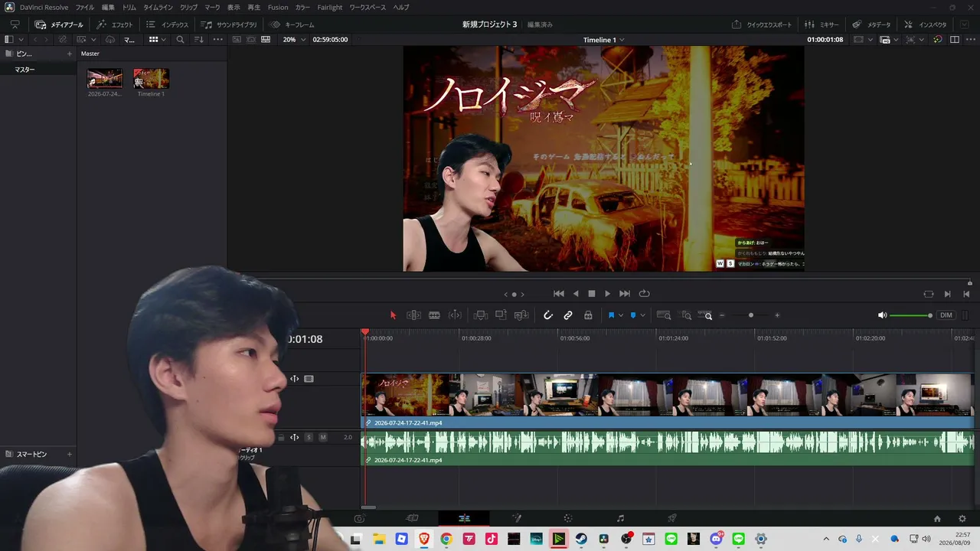Open Steam from the Windows taskbar
This screenshot has width=980, height=551.
(581, 540)
